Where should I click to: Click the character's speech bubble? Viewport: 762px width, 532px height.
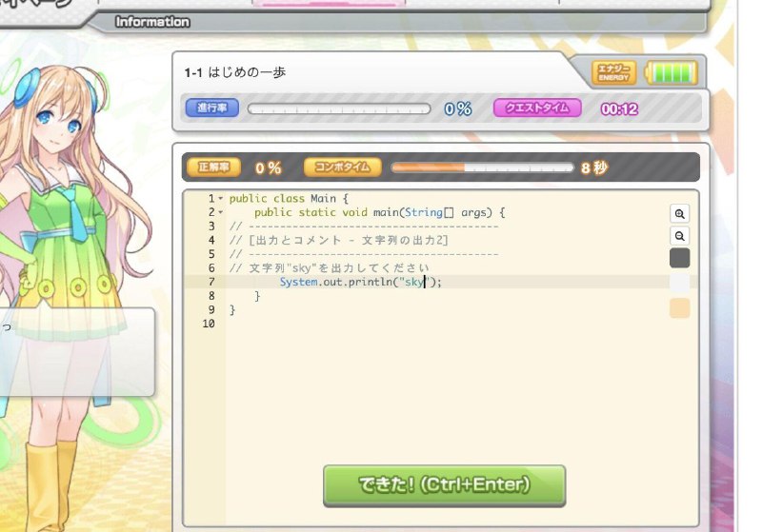tap(77, 352)
